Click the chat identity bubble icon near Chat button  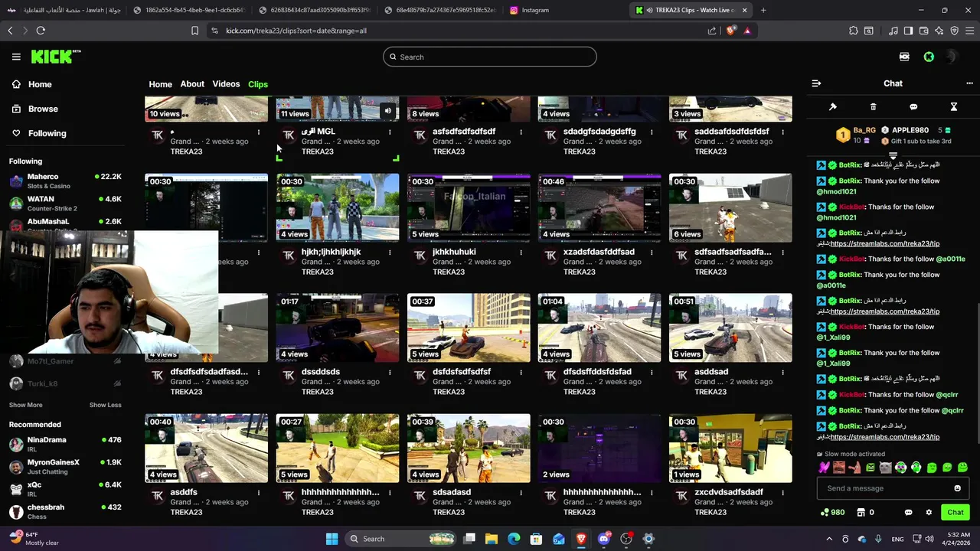coord(909,513)
